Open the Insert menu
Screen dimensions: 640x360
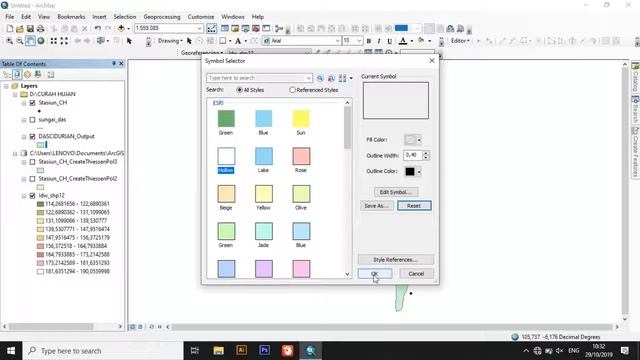point(99,17)
